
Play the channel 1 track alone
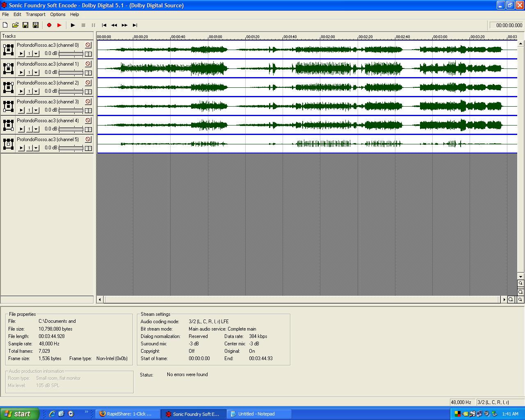[x=22, y=73]
